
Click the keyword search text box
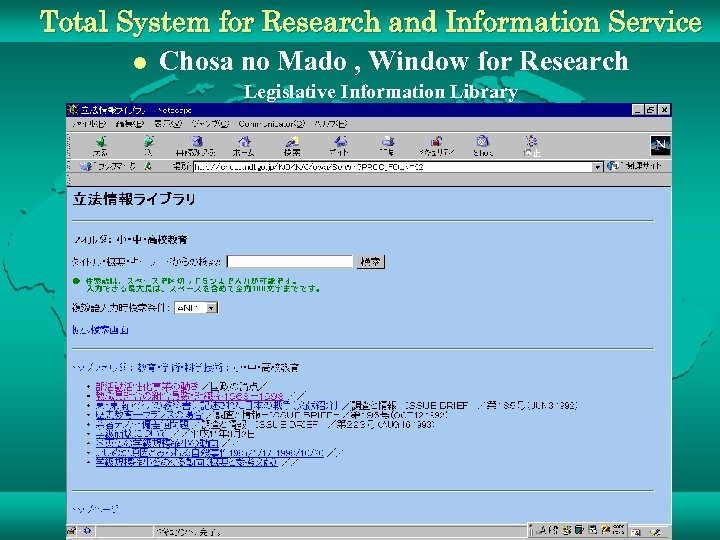290,261
